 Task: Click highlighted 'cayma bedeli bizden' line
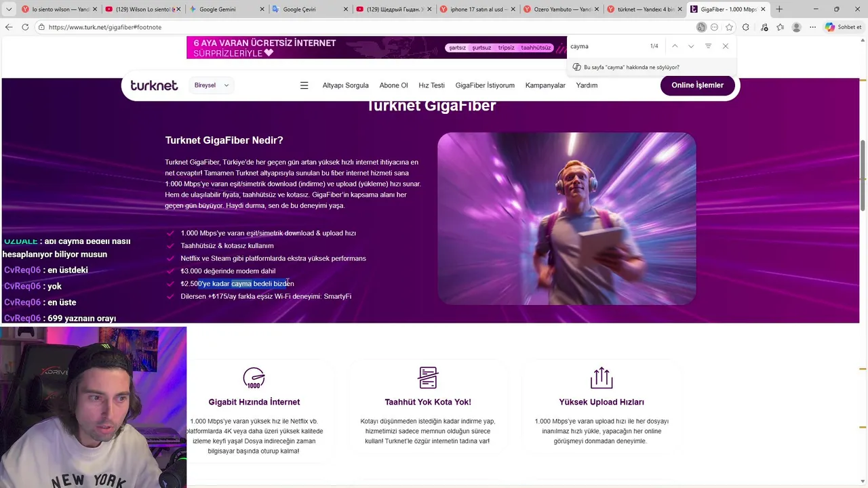(237, 284)
